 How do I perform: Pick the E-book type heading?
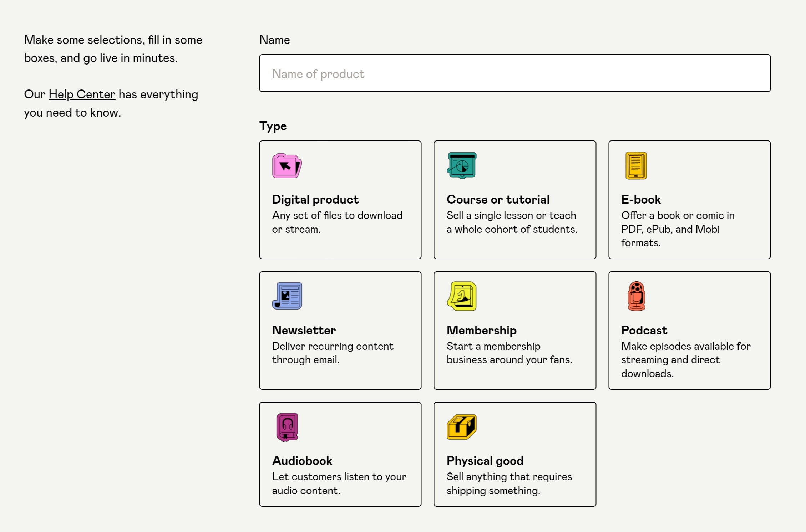tap(641, 199)
